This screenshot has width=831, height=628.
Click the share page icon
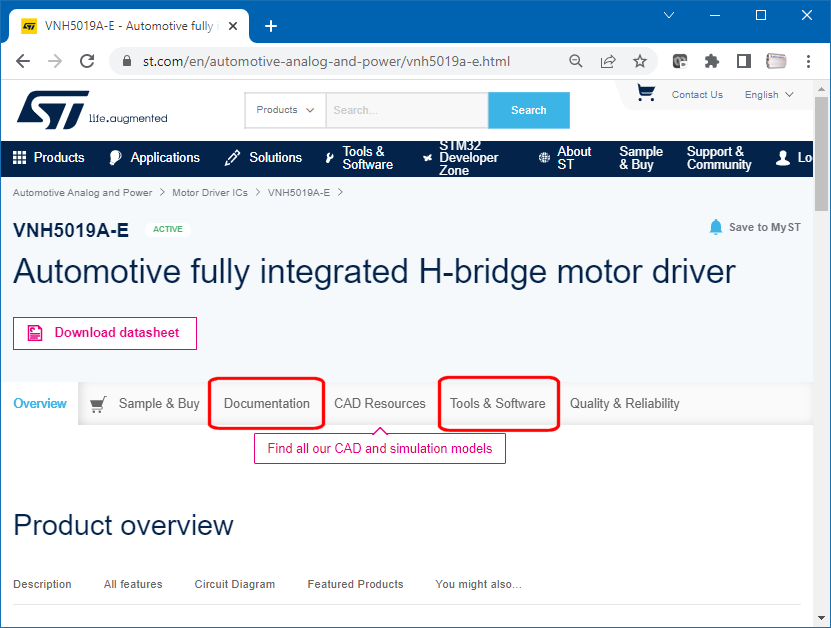point(608,61)
